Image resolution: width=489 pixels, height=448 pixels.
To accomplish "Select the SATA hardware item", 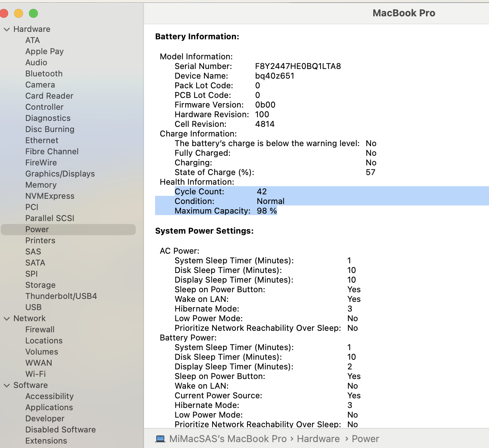I will (x=35, y=263).
